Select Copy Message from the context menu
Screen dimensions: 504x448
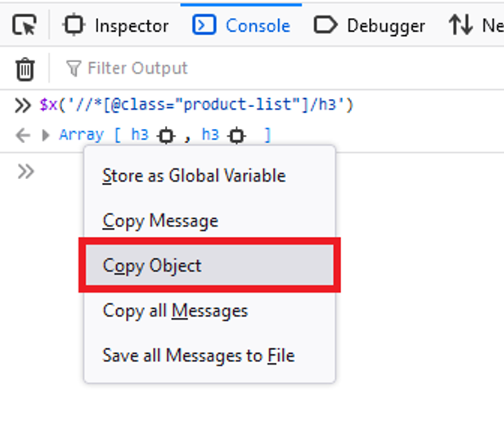pyautogui.click(x=160, y=221)
